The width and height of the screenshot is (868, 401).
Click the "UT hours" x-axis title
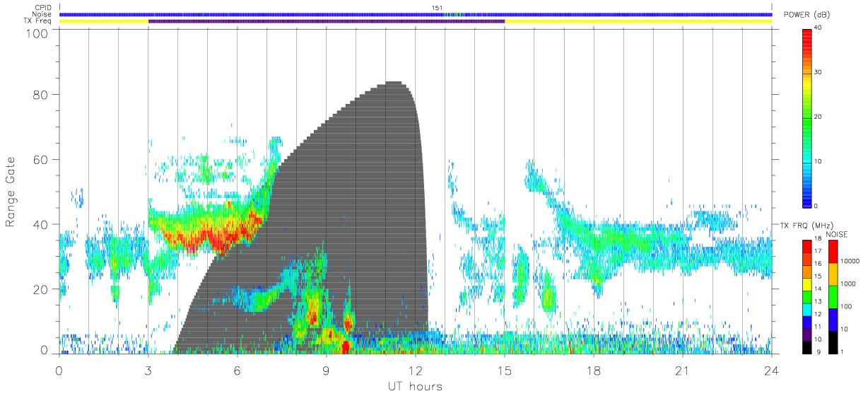click(414, 386)
